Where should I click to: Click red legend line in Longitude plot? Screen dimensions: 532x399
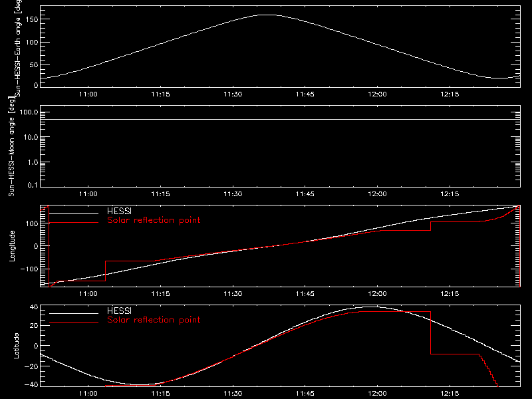tap(74, 223)
